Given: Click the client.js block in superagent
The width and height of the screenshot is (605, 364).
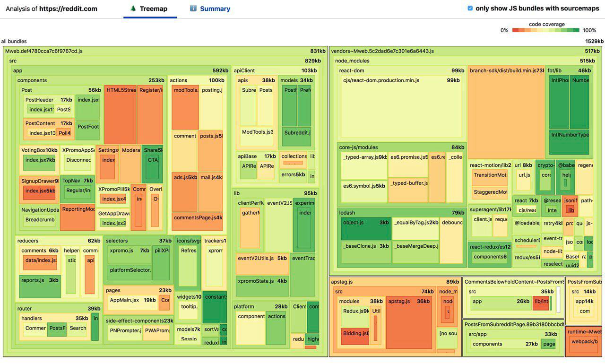Looking at the screenshot, I should [482, 225].
